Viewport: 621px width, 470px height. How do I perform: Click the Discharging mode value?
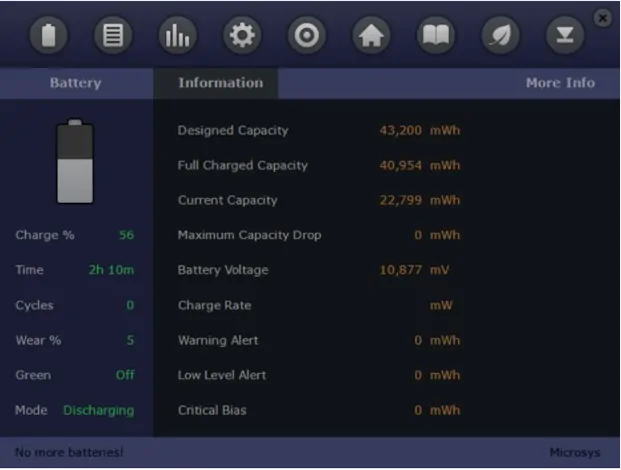99,410
